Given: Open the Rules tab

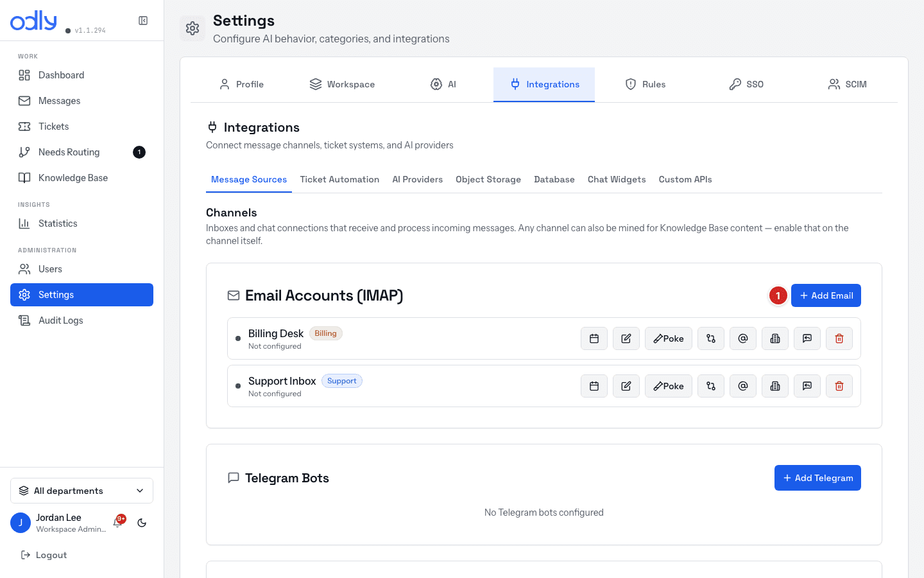Looking at the screenshot, I should pyautogui.click(x=646, y=84).
